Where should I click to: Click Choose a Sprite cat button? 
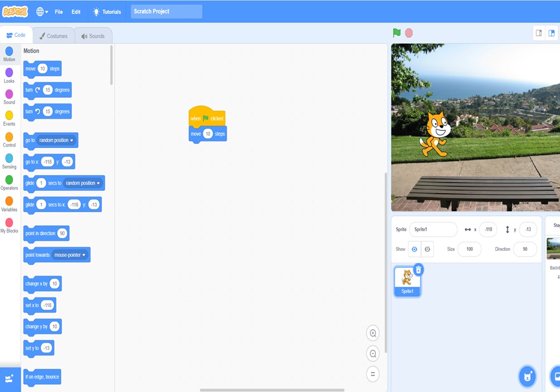(x=528, y=376)
